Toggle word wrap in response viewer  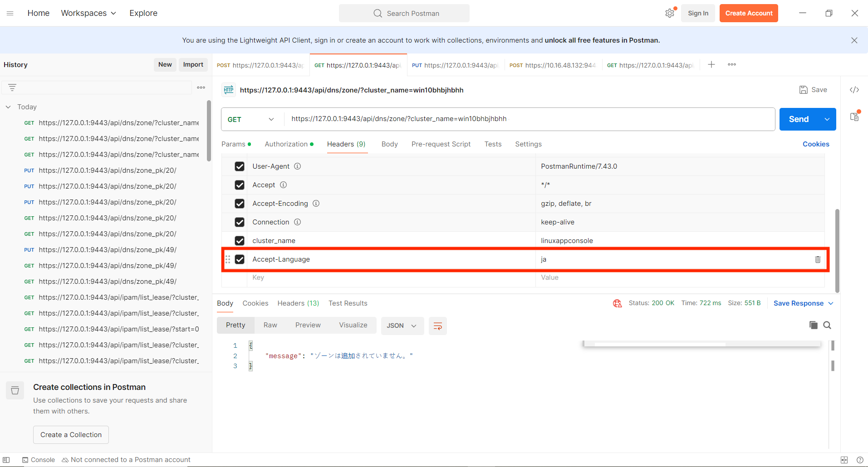click(437, 326)
